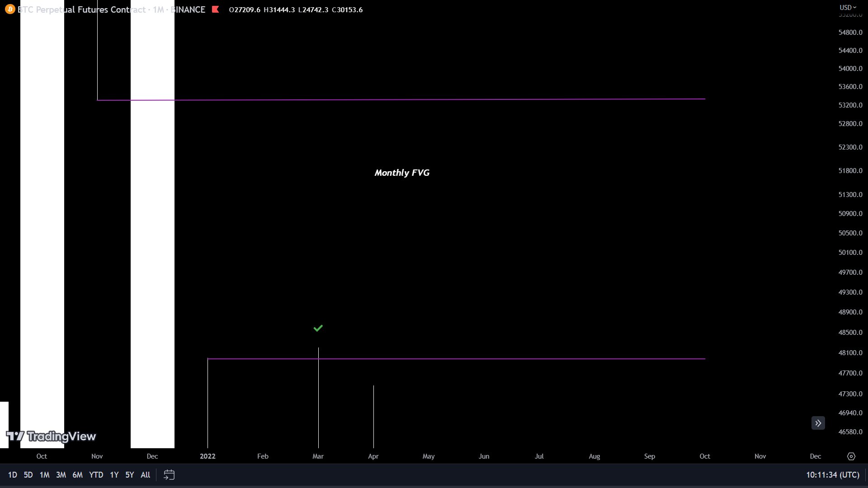
Task: Click the Bitcoin symbol logo icon
Action: [x=10, y=9]
